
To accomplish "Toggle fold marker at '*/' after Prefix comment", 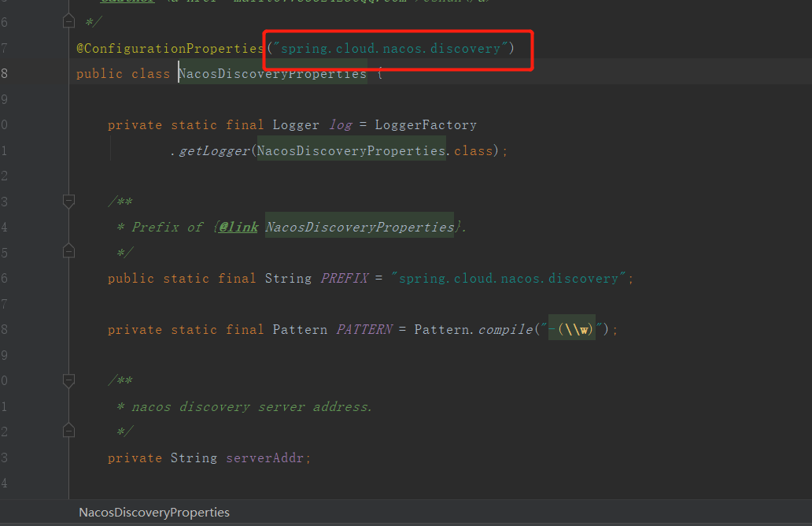I will [69, 251].
